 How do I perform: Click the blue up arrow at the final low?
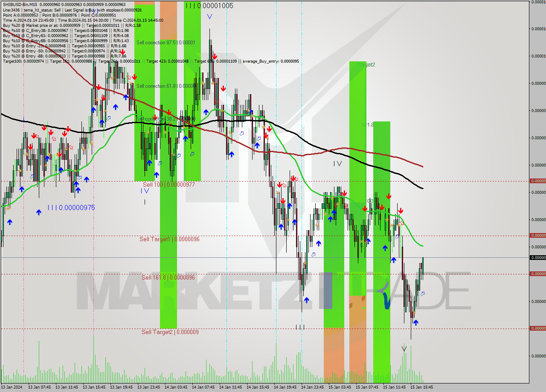416,323
